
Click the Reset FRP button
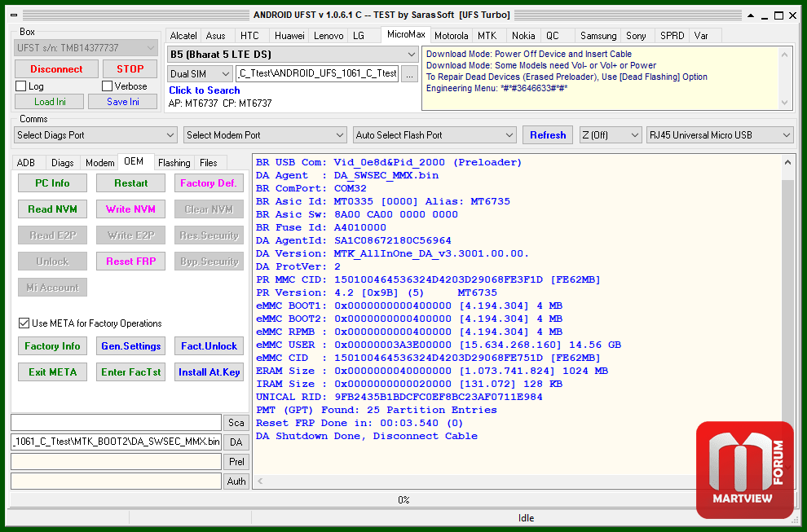130,262
